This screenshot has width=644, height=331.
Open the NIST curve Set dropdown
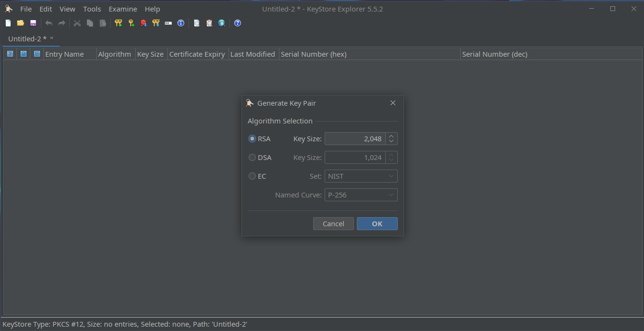tap(361, 176)
